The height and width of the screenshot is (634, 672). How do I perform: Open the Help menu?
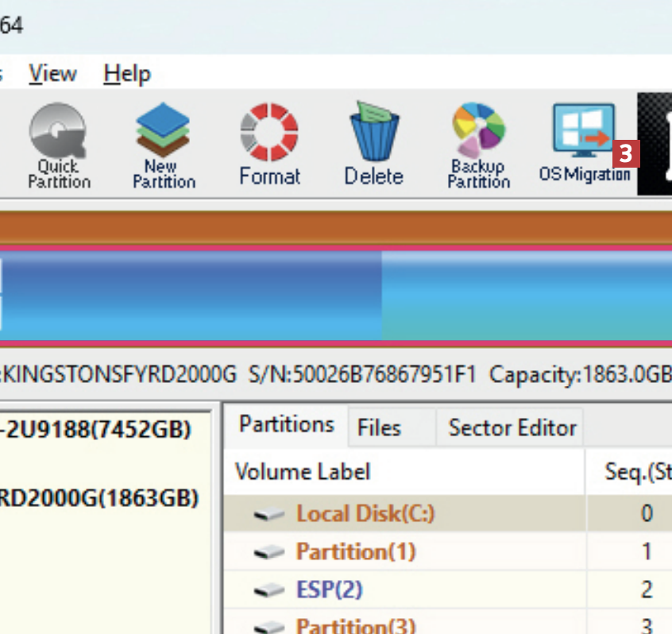(x=126, y=75)
